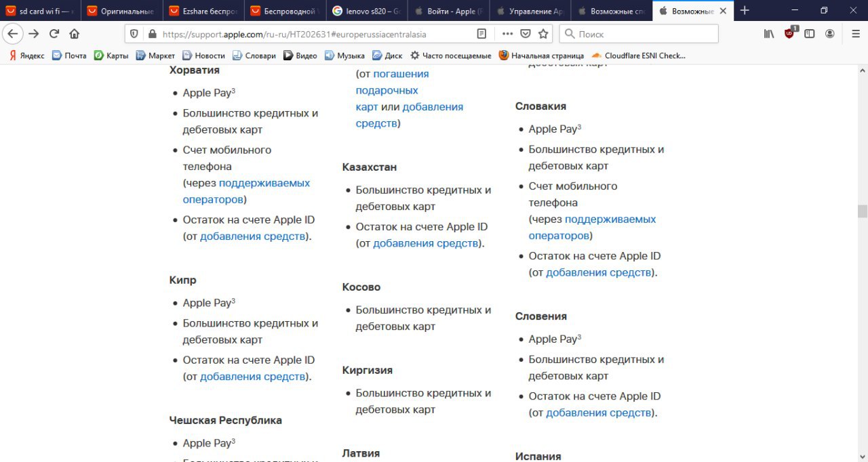Open the Видео bookmark
The width and height of the screenshot is (868, 462).
click(x=300, y=56)
